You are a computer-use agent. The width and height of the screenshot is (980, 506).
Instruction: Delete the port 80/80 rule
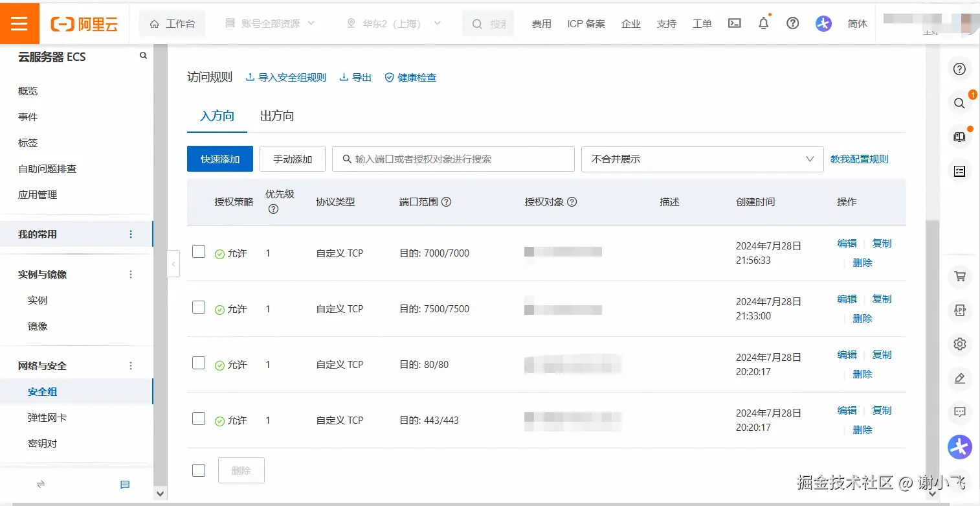[863, 374]
